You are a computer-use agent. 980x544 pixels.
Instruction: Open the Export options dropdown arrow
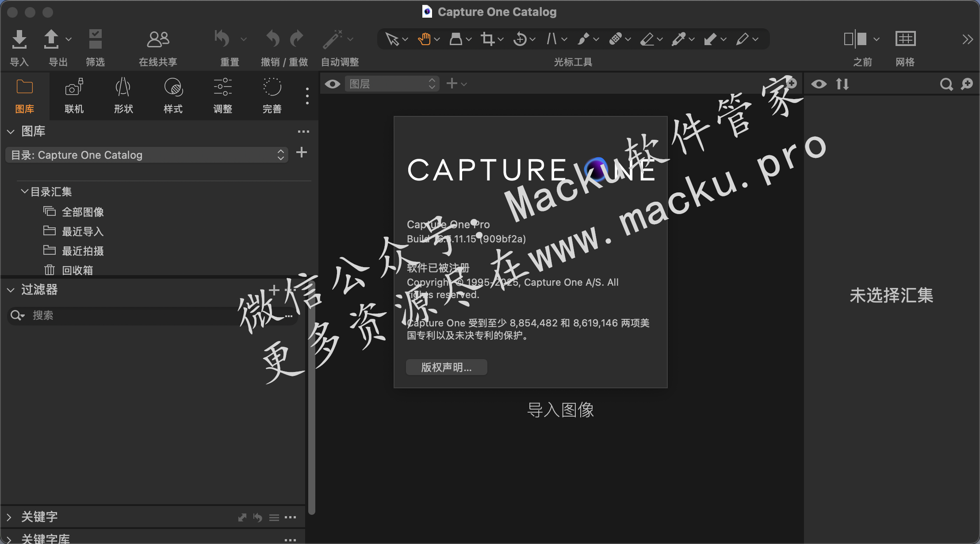(x=69, y=39)
